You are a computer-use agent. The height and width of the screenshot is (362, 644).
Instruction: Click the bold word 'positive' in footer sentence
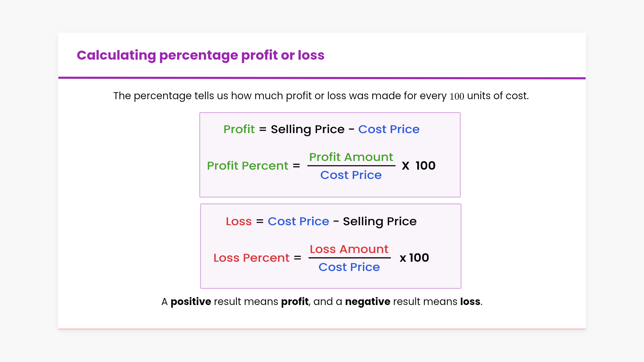[191, 302]
